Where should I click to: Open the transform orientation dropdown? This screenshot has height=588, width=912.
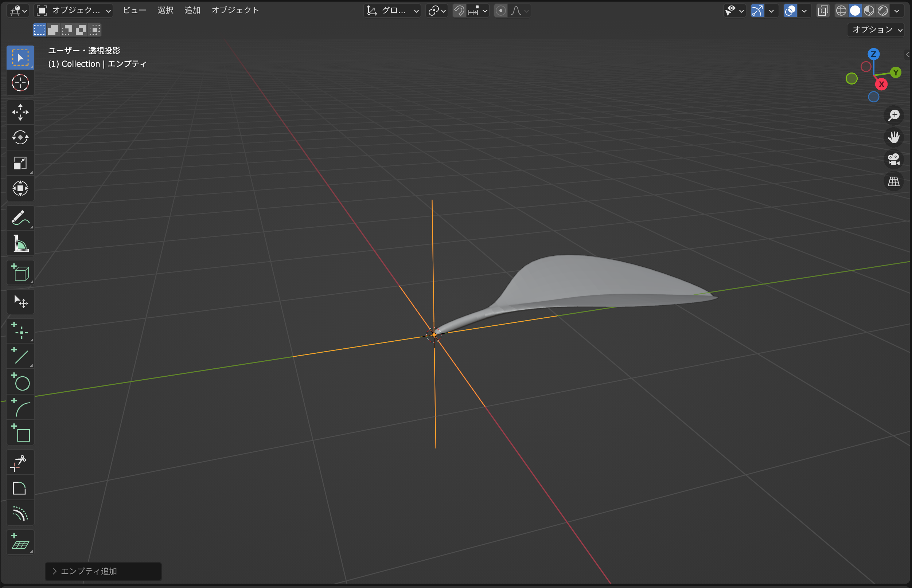click(x=392, y=11)
